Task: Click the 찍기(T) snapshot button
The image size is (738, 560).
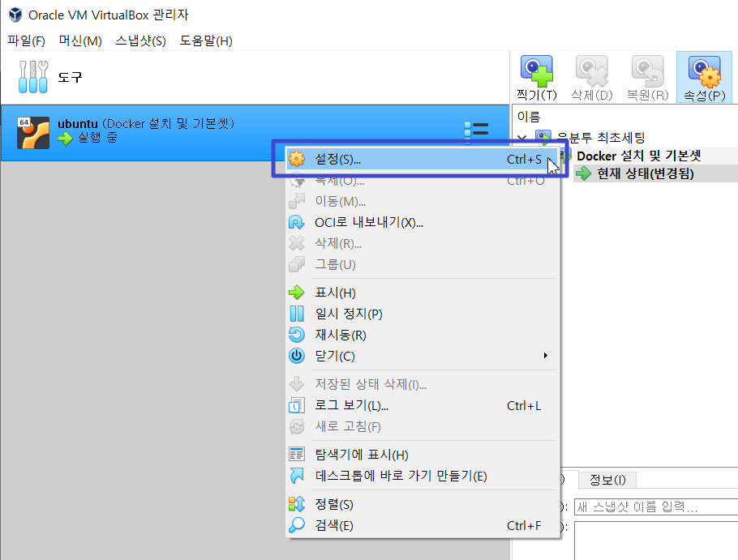Action: pyautogui.click(x=537, y=78)
